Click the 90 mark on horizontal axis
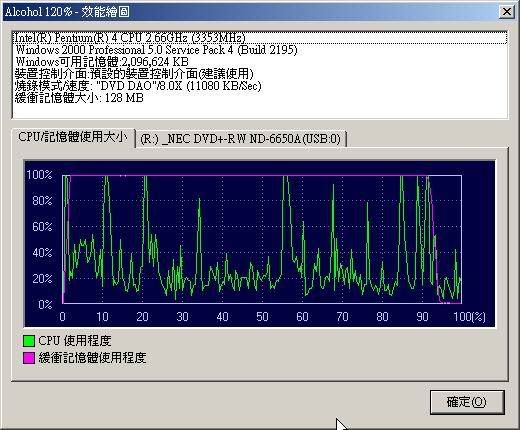 point(422,316)
